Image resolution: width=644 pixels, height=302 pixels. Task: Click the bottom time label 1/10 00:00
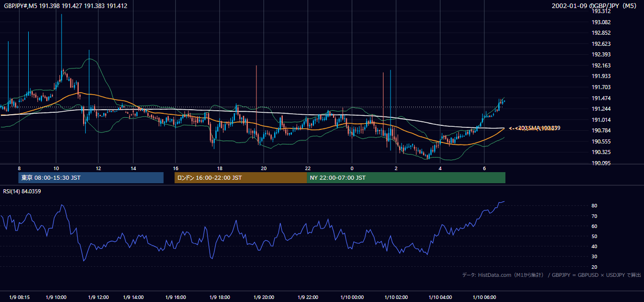(x=352, y=297)
